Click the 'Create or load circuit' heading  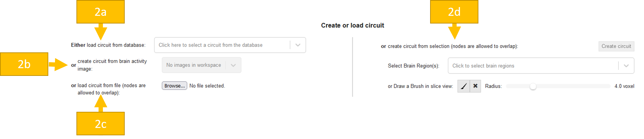click(352, 26)
